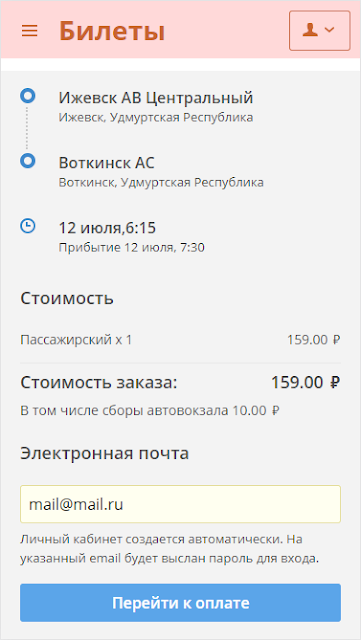Image resolution: width=361 pixels, height=640 pixels.
Task: Click the Личный кабинет password hint text
Action: coord(169,549)
